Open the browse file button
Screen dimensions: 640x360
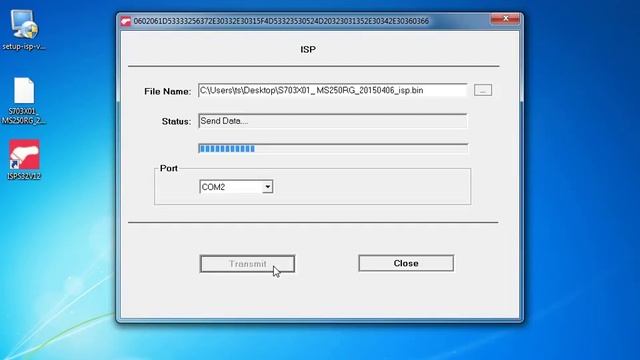click(x=483, y=90)
